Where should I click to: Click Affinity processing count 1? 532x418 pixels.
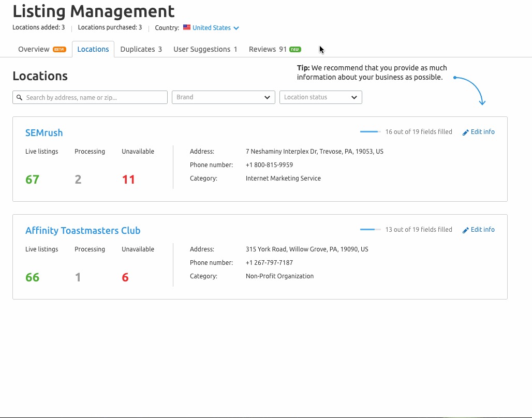[x=78, y=277]
